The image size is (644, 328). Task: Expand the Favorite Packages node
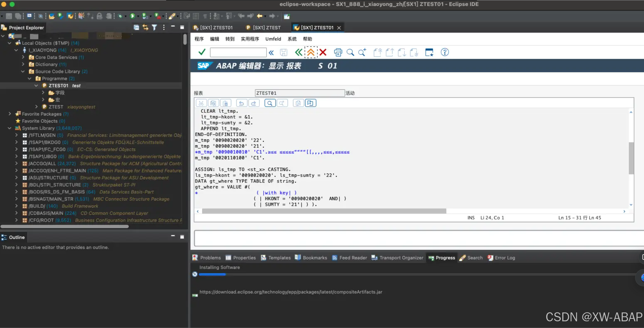(10, 114)
